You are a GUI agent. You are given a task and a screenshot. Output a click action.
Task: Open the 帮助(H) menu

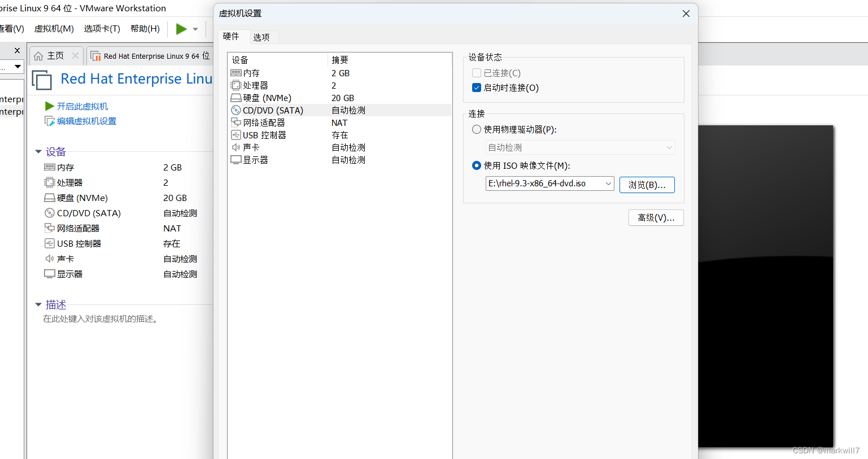(145, 29)
